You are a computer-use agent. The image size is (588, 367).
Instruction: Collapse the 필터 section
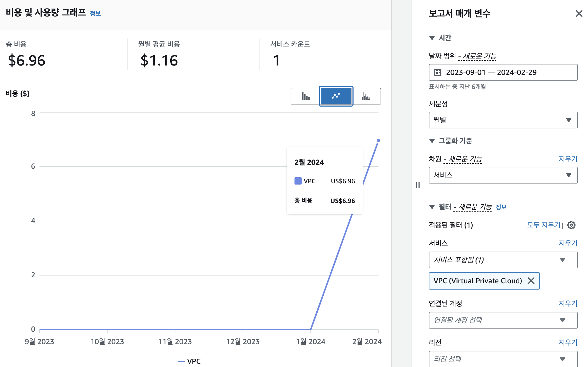[x=432, y=207]
